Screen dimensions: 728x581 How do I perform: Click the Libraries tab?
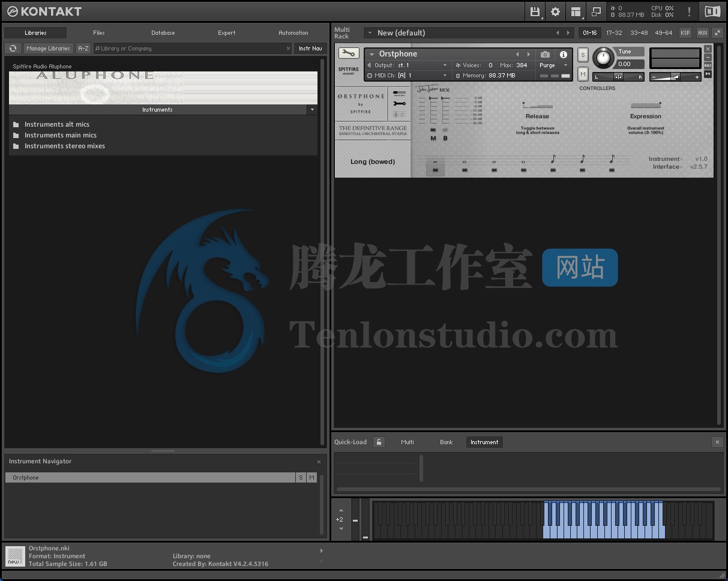click(35, 33)
